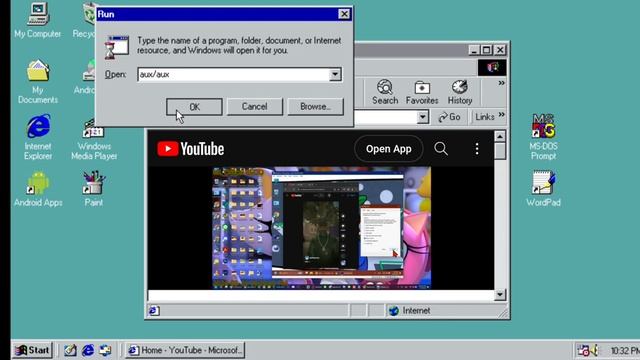Open the YouTube three-dot menu
The image size is (640, 360).
tap(477, 149)
